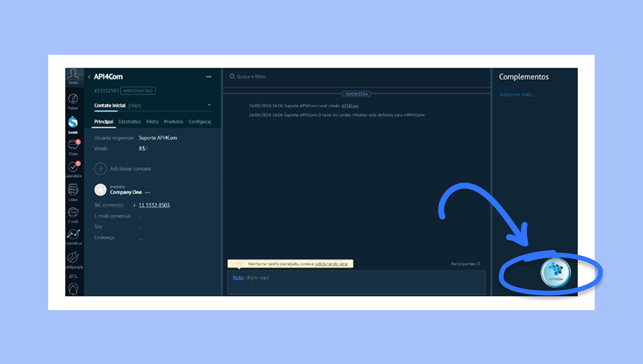
Task: Click the Company One company name
Action: point(126,192)
